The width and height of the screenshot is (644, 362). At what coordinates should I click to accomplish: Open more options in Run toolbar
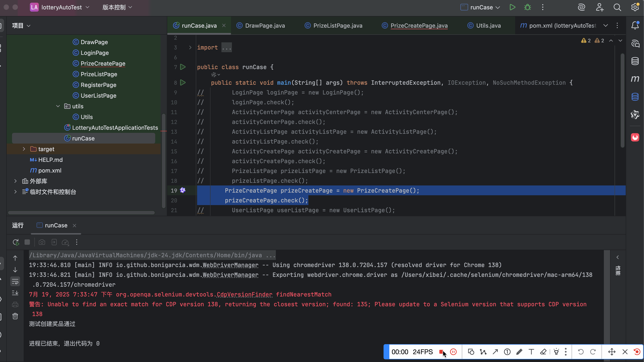pyautogui.click(x=77, y=242)
